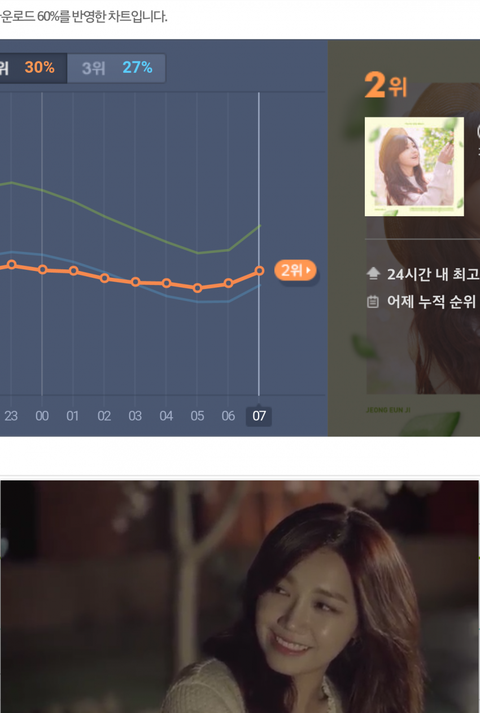
Task: Select the 23 hour label on the chart axis
Action: 11,416
